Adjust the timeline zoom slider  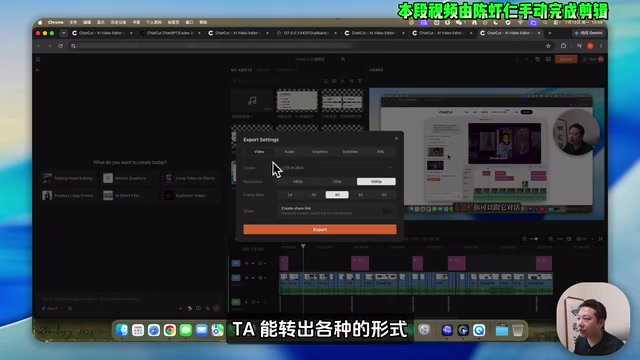pos(536,239)
